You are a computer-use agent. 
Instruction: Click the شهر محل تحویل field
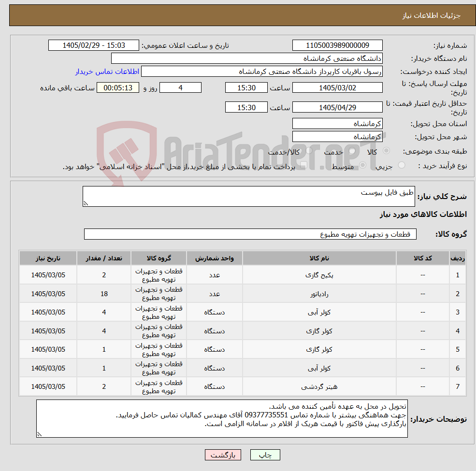(337, 137)
